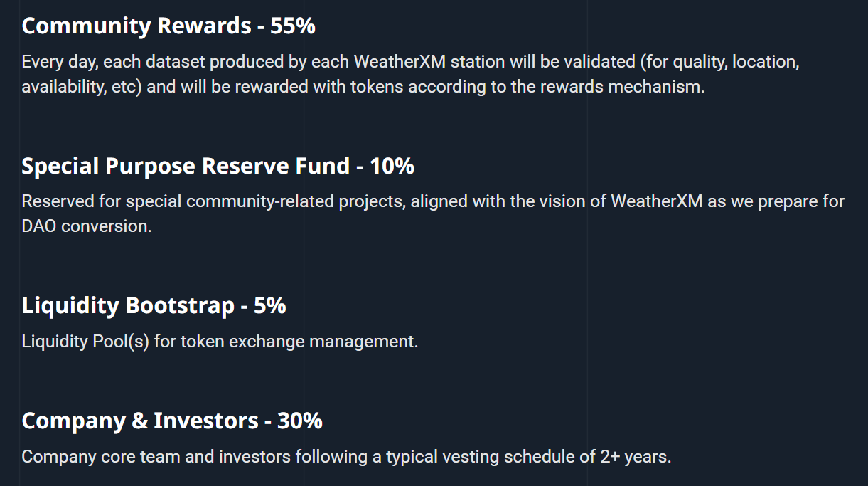Image resolution: width=868 pixels, height=486 pixels.
Task: Click the paragraph about dataset validation rewards
Action: coord(411,75)
